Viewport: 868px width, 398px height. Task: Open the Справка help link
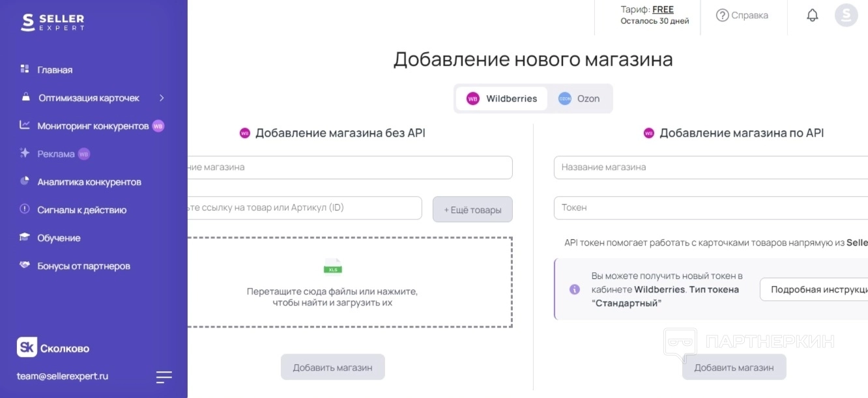[x=742, y=15]
